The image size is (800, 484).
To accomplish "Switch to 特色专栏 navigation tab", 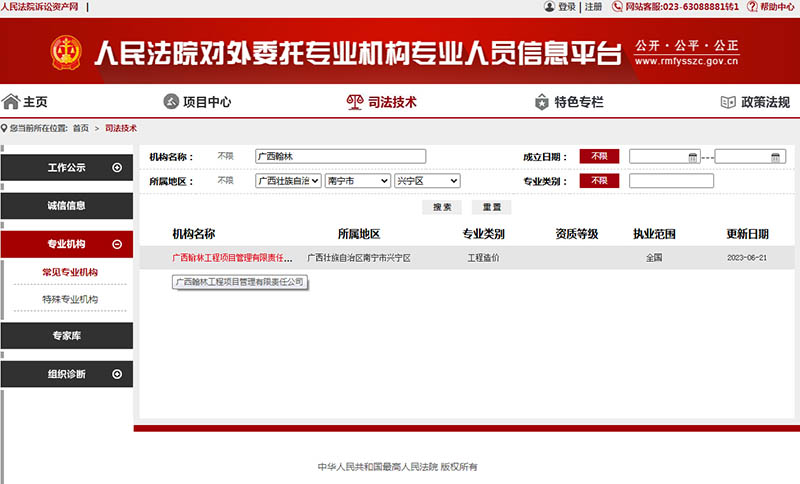I will coord(570,102).
